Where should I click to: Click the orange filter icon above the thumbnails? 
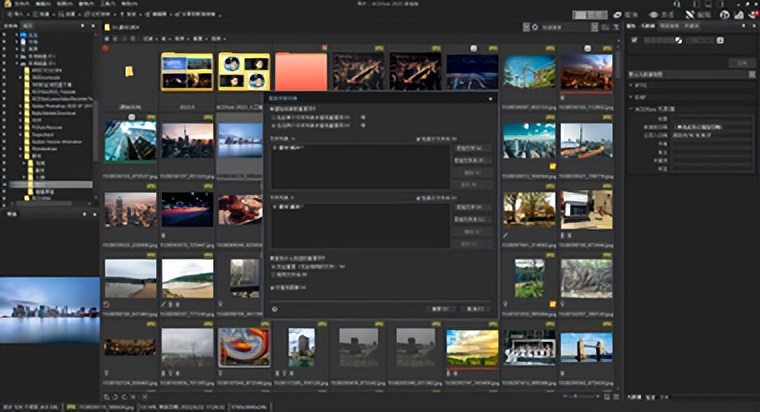[x=106, y=47]
